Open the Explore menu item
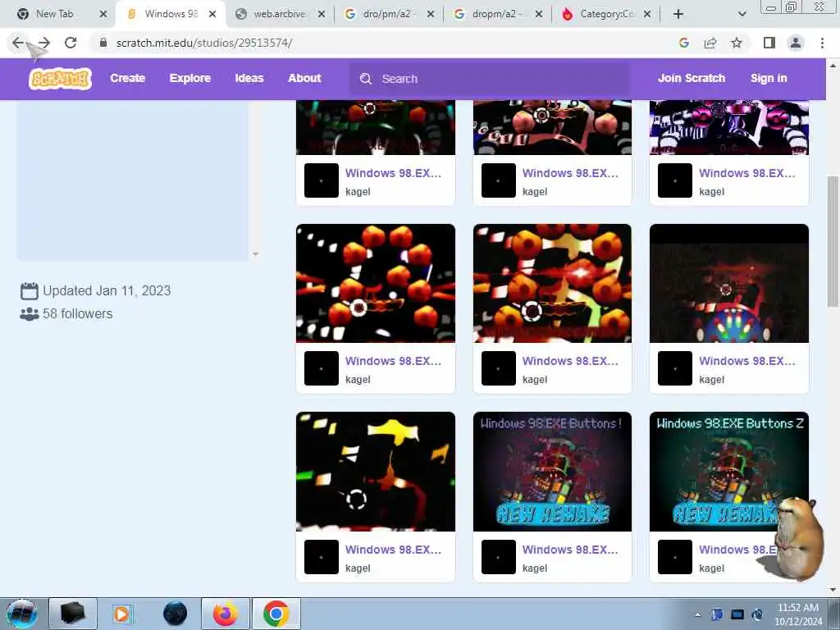The height and width of the screenshot is (630, 840). coord(190,78)
